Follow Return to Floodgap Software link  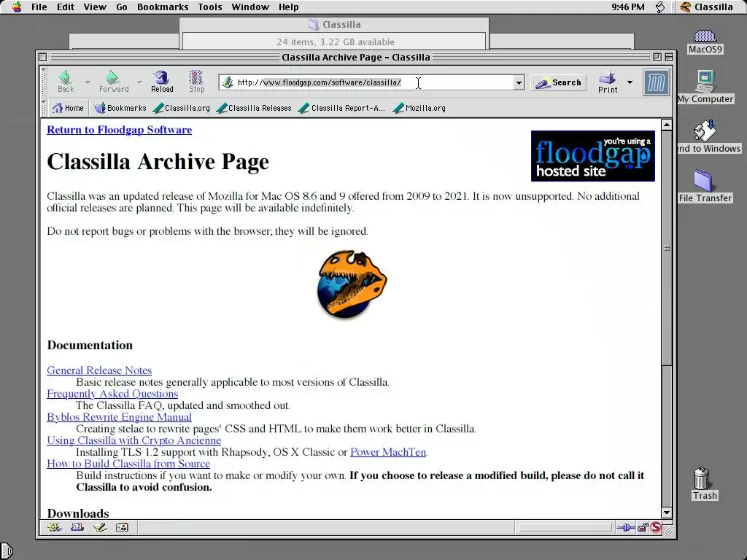(119, 130)
